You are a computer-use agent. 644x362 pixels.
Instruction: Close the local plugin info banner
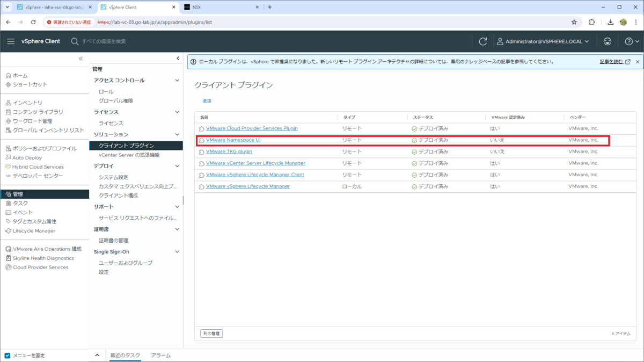pyautogui.click(x=638, y=62)
